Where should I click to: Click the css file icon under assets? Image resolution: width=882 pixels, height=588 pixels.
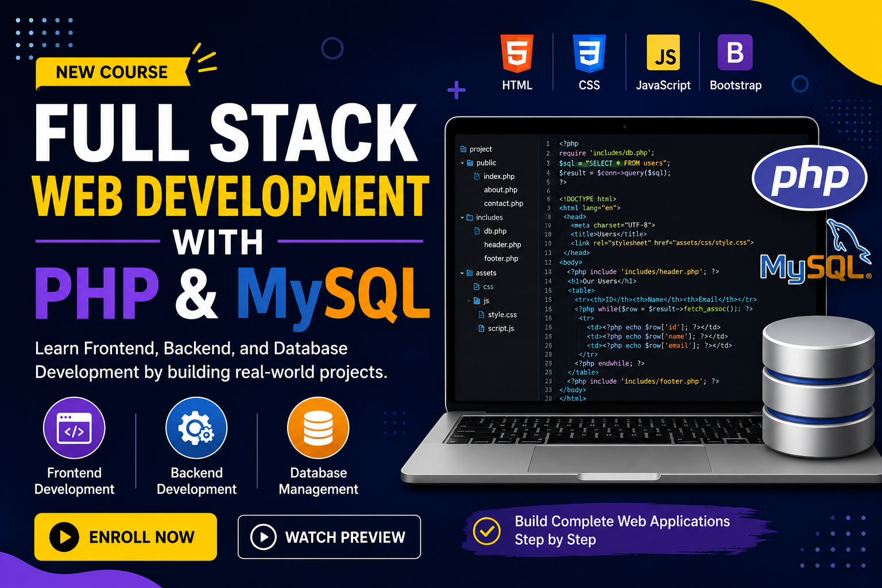[x=477, y=287]
